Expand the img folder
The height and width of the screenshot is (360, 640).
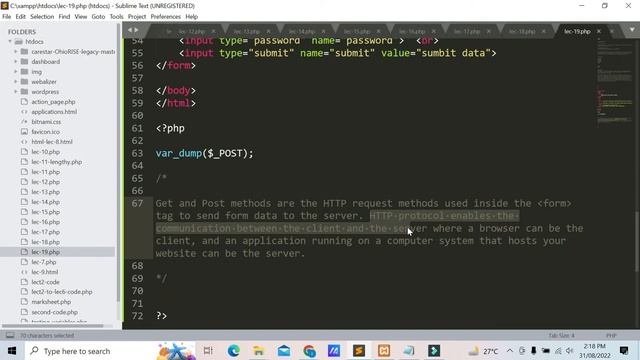(16, 72)
